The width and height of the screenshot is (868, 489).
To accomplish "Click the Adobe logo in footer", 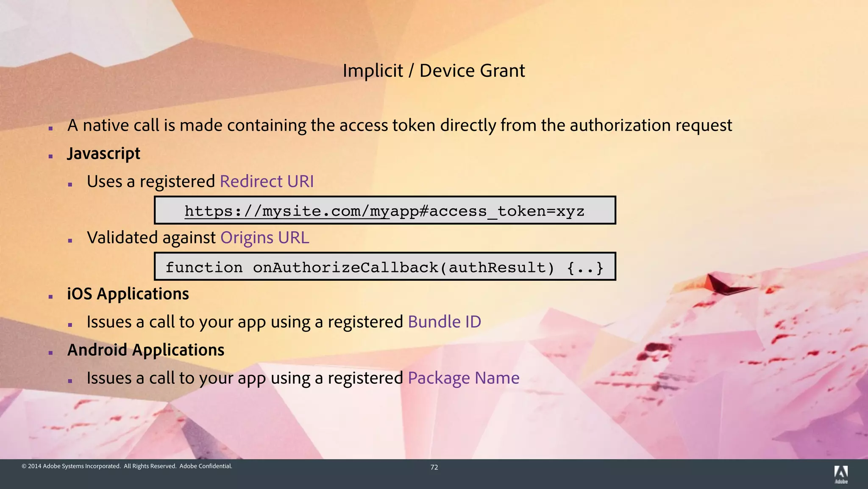I will pos(841,474).
